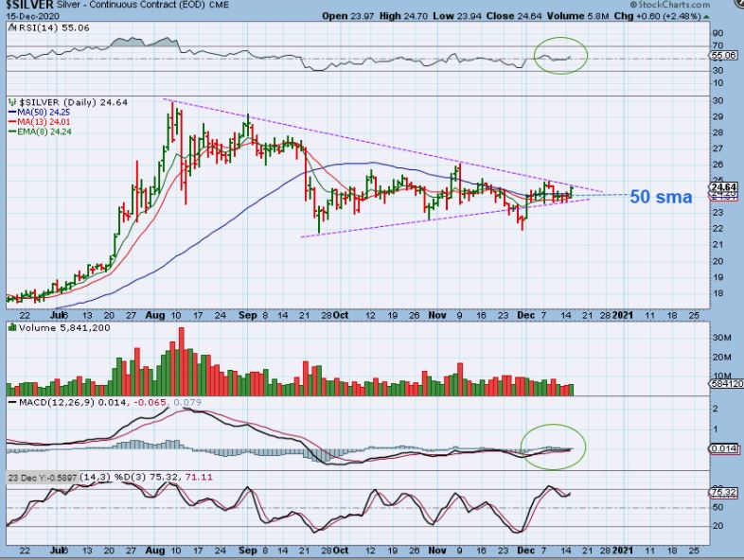This screenshot has height=560, width=744.
Task: Click Sep on the stochastic panel date axis
Action: pyautogui.click(x=248, y=551)
